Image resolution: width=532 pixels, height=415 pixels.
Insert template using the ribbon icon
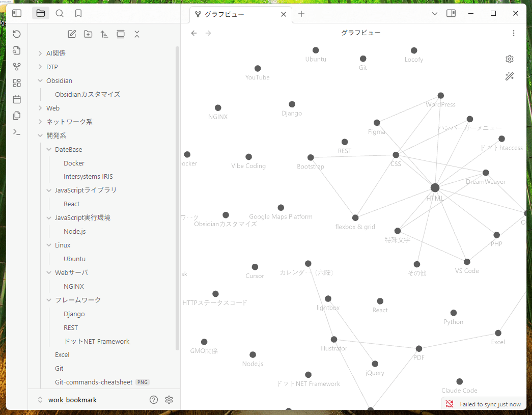(x=17, y=116)
